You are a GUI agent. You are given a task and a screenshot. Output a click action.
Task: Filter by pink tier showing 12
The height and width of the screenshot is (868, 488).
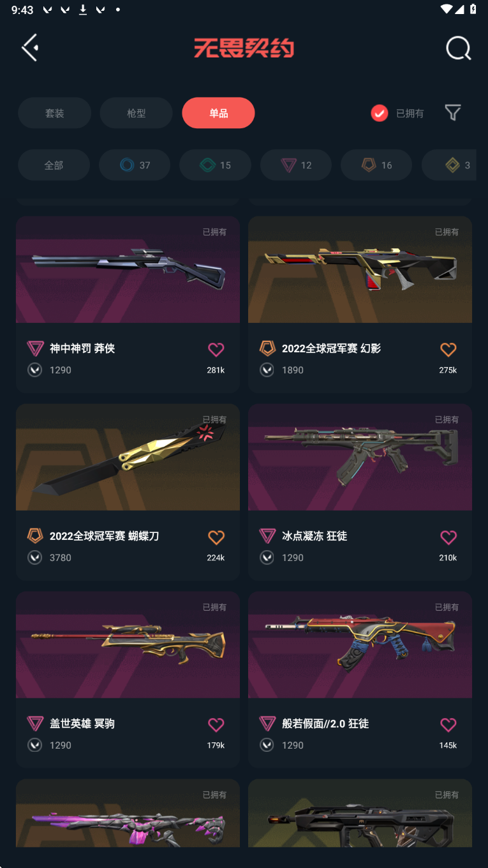296,165
